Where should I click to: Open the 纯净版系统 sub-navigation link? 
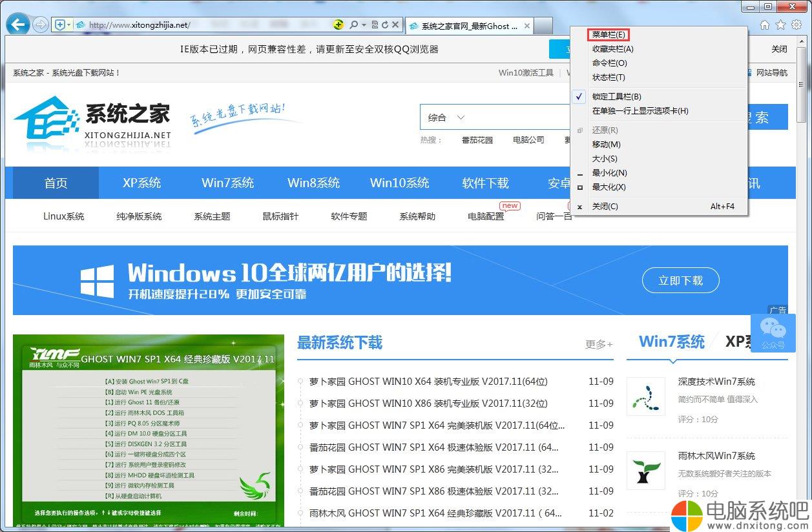(x=139, y=216)
